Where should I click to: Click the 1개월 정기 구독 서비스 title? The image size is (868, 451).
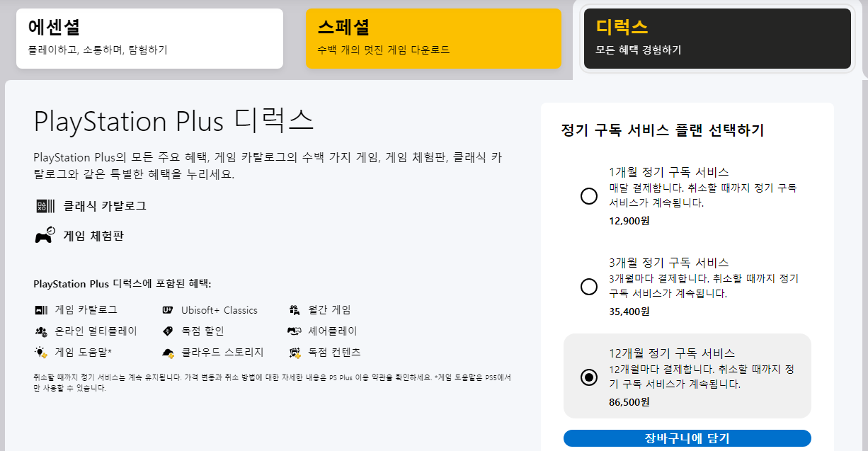pos(669,172)
